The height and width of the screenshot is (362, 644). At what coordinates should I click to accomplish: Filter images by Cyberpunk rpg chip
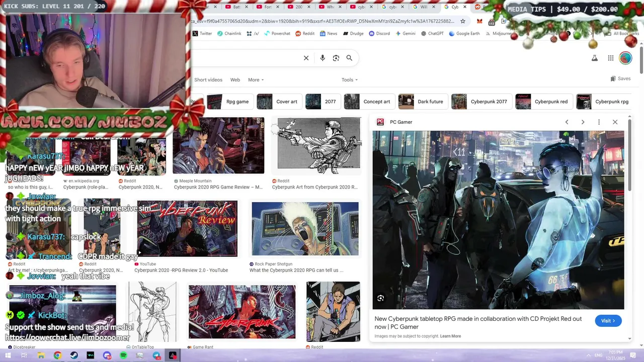pos(604,102)
